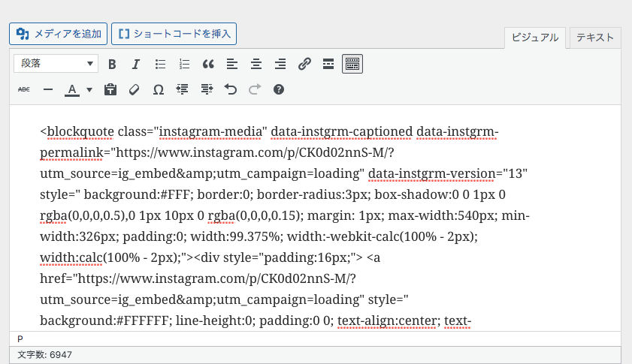Click the paste as text icon

110,89
